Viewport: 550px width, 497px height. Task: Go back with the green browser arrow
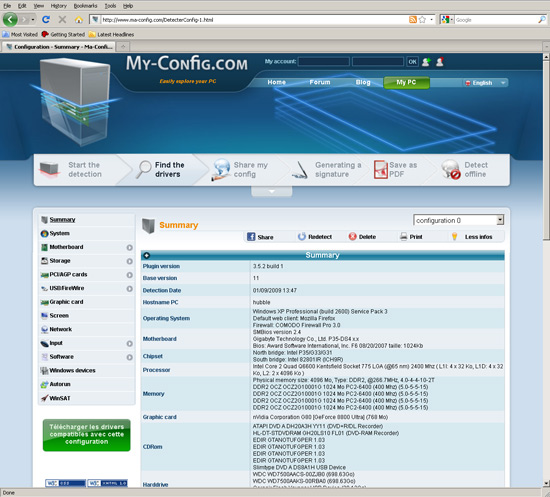[x=10, y=20]
